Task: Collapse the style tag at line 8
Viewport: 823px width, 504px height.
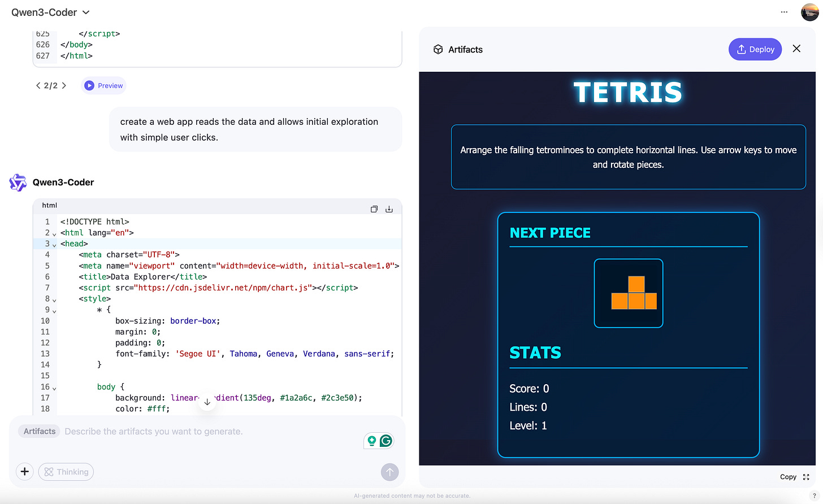Action: pyautogui.click(x=54, y=299)
